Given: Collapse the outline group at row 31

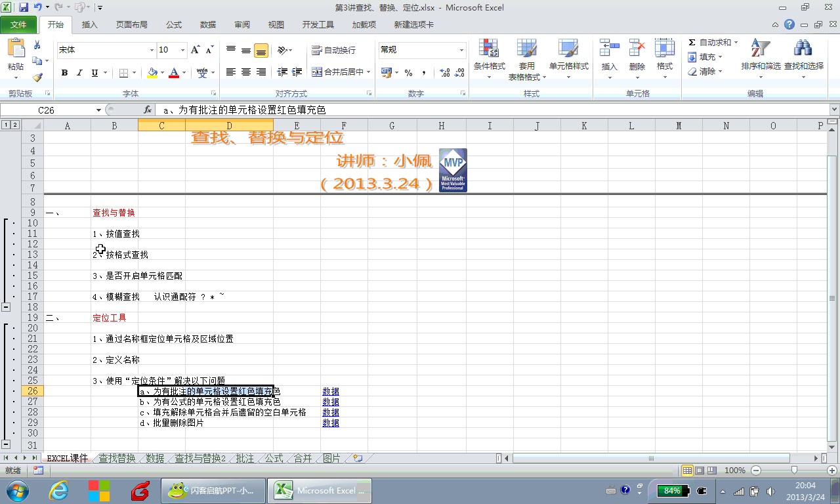Looking at the screenshot, I should click(x=6, y=444).
